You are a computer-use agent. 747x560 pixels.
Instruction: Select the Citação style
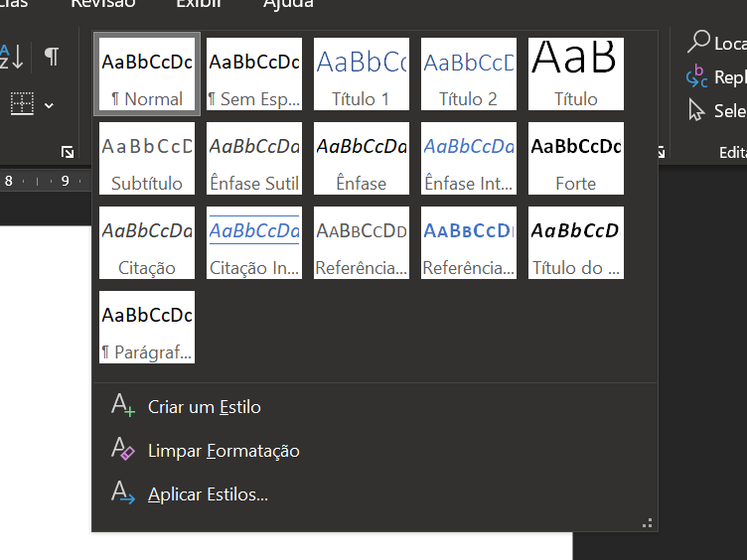147,243
